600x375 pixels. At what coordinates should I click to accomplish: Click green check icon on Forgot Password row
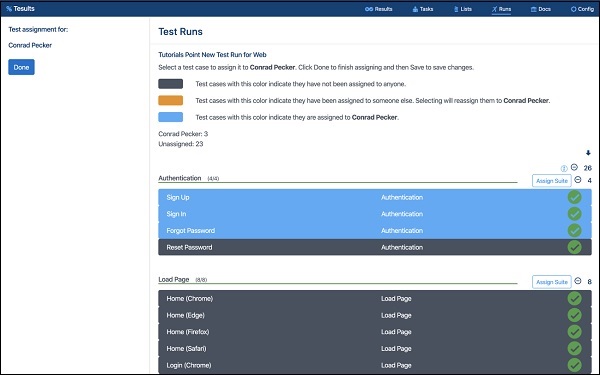coord(574,231)
